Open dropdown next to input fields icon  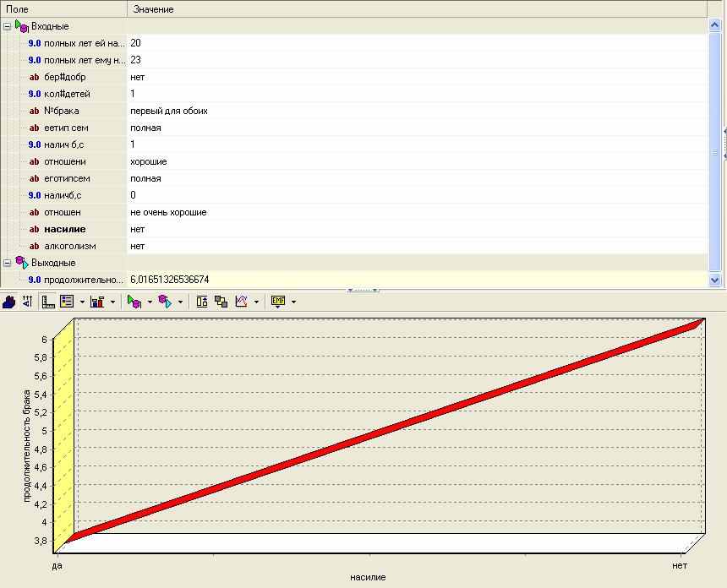tap(150, 302)
